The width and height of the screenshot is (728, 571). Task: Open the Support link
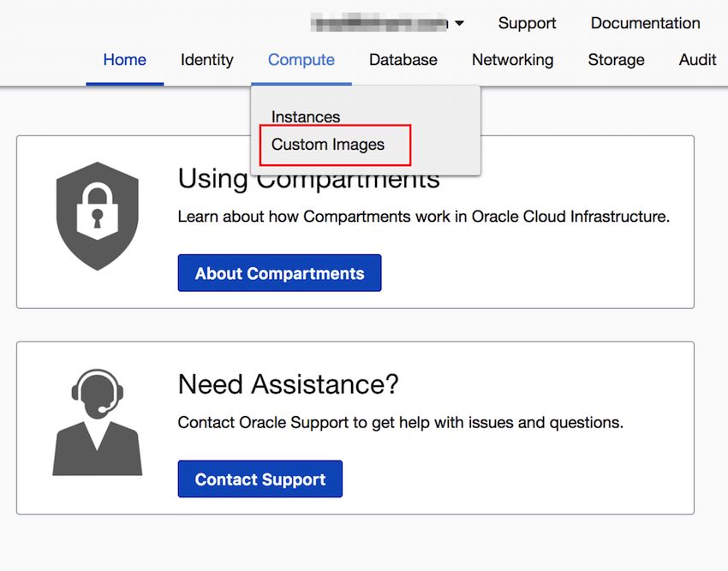point(527,23)
